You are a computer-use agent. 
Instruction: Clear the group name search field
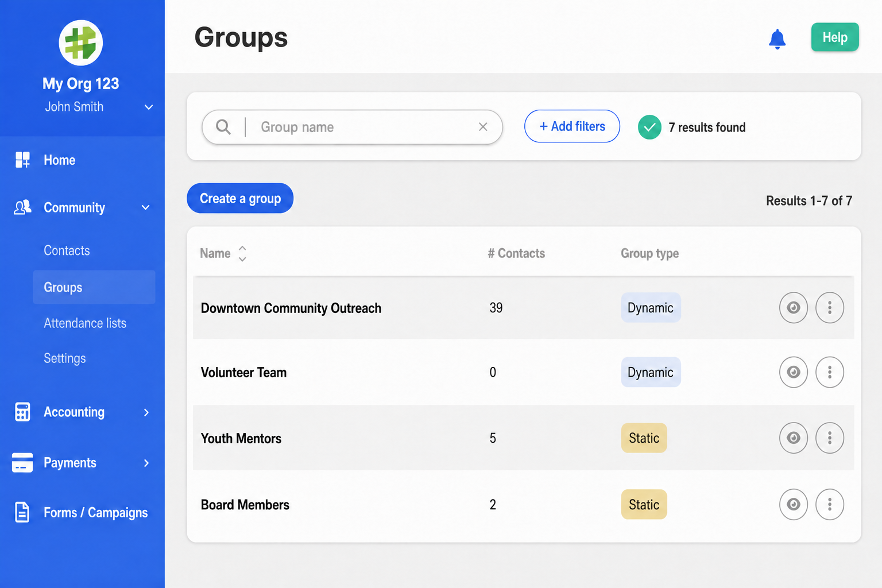pyautogui.click(x=483, y=127)
